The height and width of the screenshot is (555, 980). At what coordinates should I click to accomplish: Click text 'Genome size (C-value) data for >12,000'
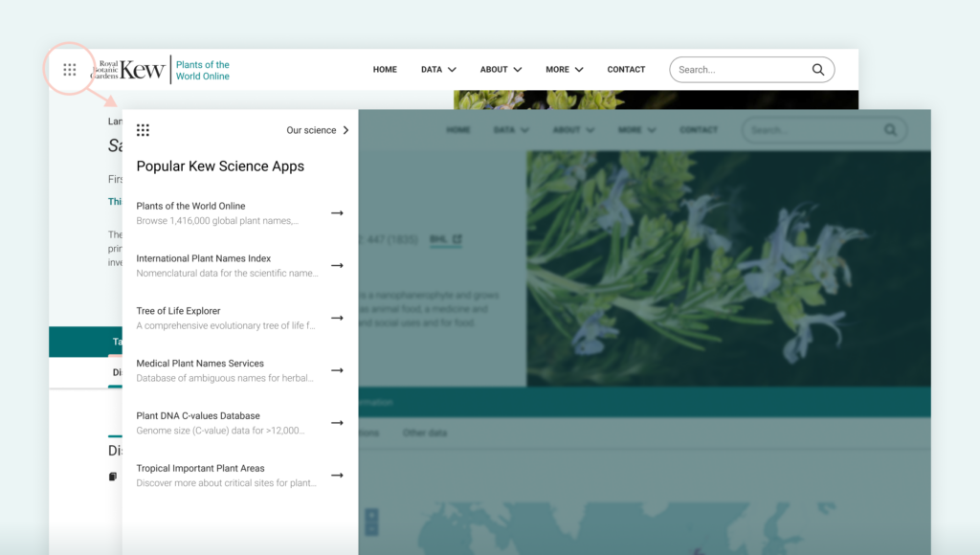220,431
